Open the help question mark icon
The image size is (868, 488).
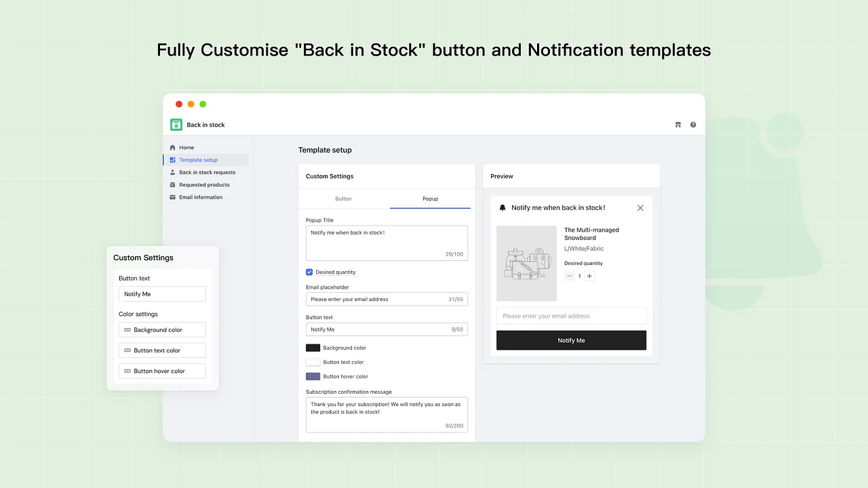693,125
